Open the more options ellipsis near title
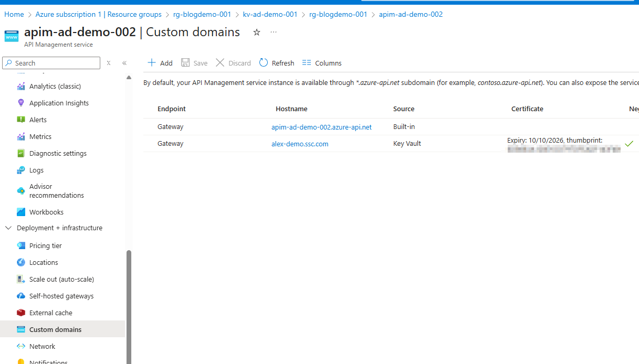Screen dimensions: 639x364 pyautogui.click(x=274, y=33)
